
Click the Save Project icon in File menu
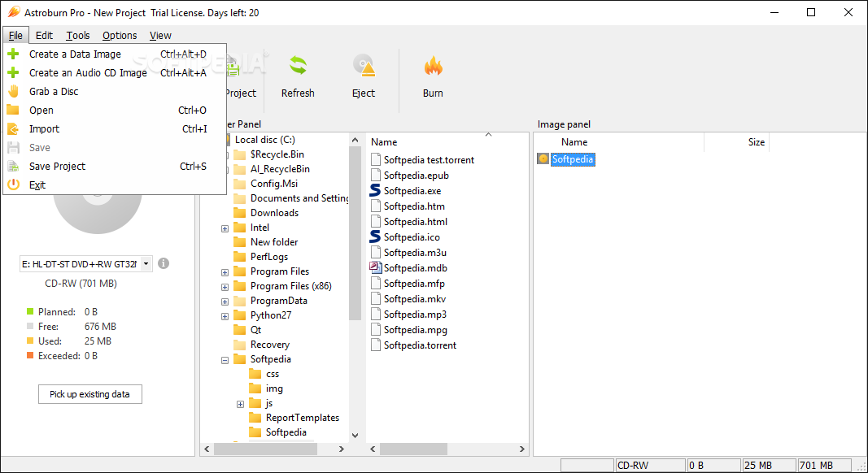(x=13, y=166)
